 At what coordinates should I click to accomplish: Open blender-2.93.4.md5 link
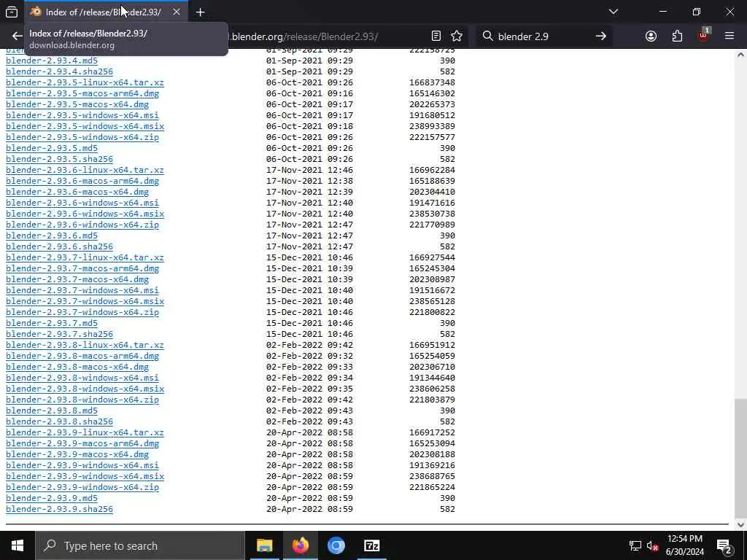tap(52, 61)
